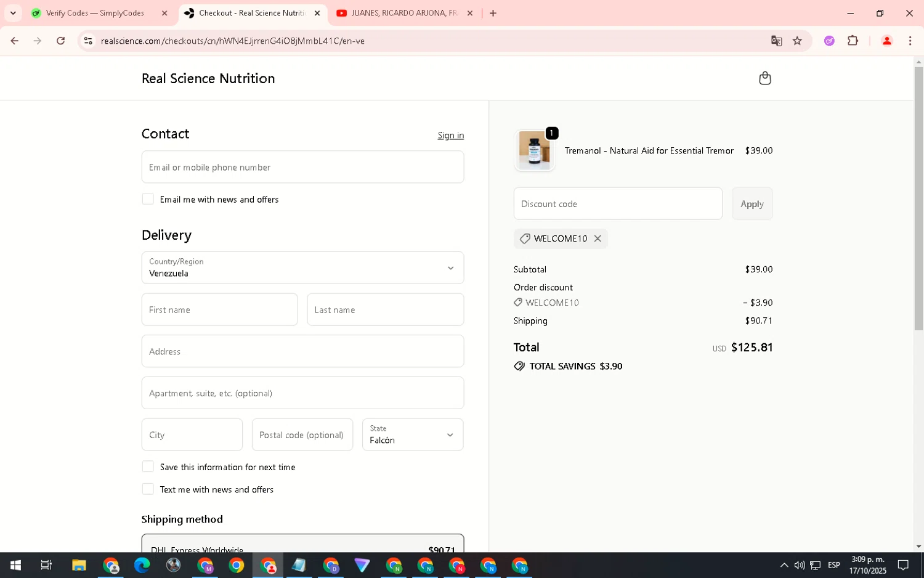Click the page vertical scrollbar thumb
Image resolution: width=924 pixels, height=578 pixels.
[x=918, y=198]
